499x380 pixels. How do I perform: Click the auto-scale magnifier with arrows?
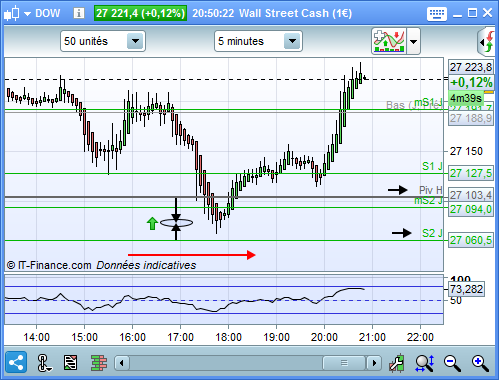425,363
